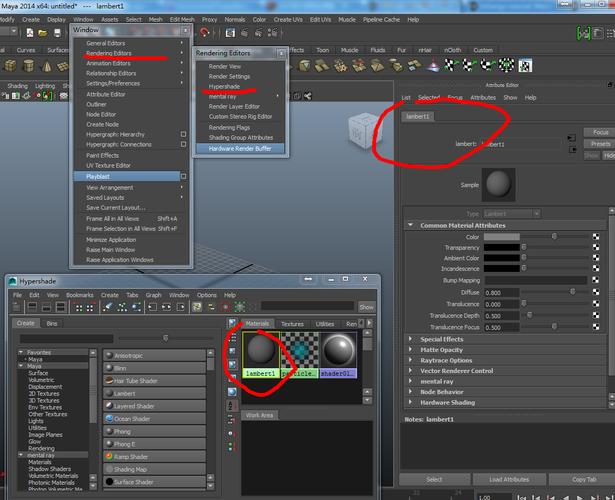Click the red magnet snap icon
This screenshot has width=615, height=500.
[x=205, y=33]
